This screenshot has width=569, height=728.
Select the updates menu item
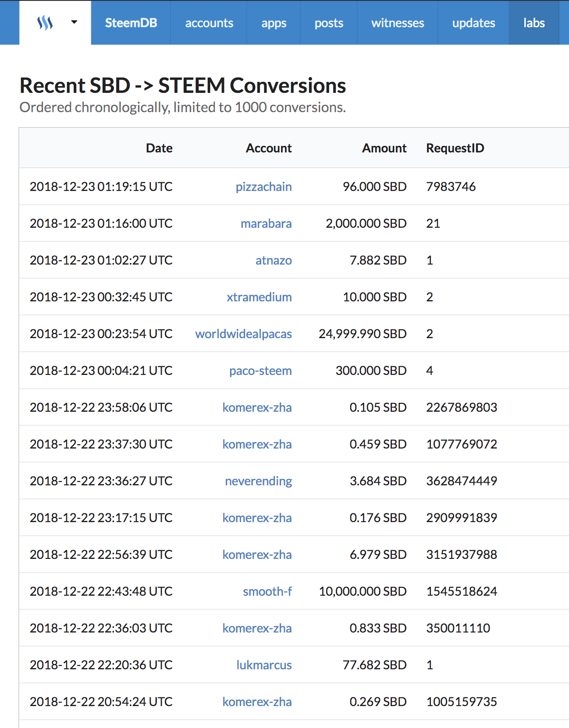coord(473,23)
